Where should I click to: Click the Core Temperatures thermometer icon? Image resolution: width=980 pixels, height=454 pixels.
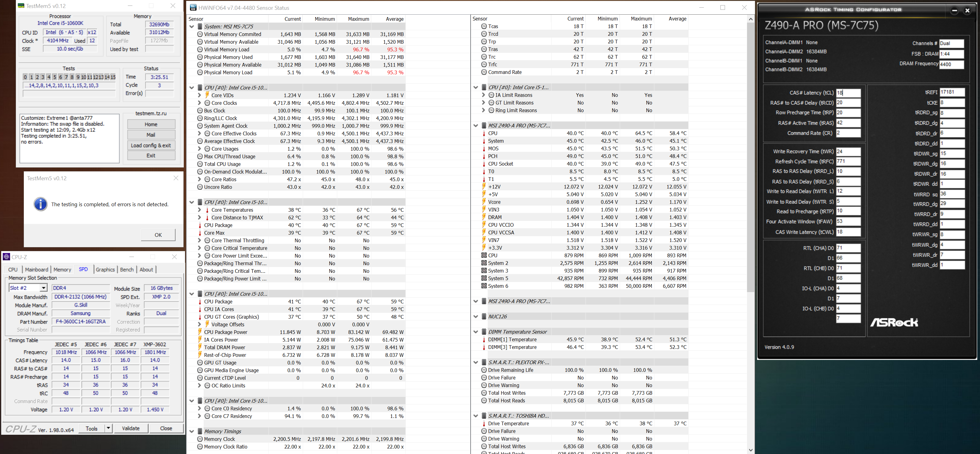207,210
